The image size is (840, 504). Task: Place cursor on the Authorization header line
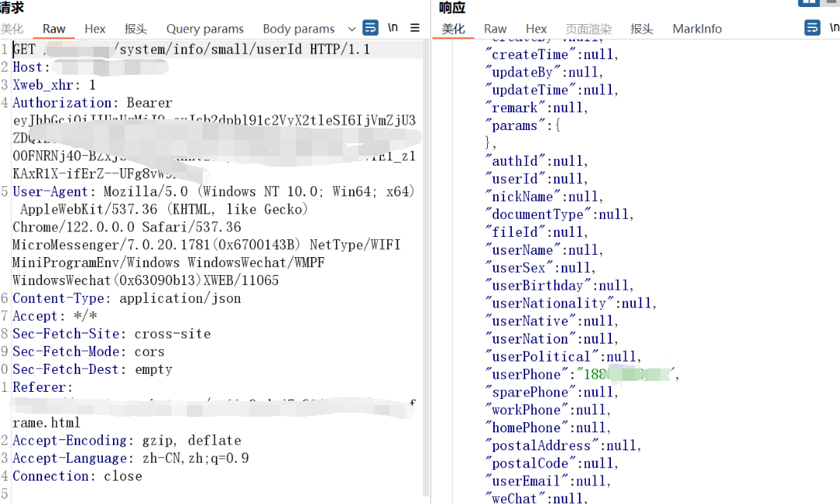click(92, 103)
